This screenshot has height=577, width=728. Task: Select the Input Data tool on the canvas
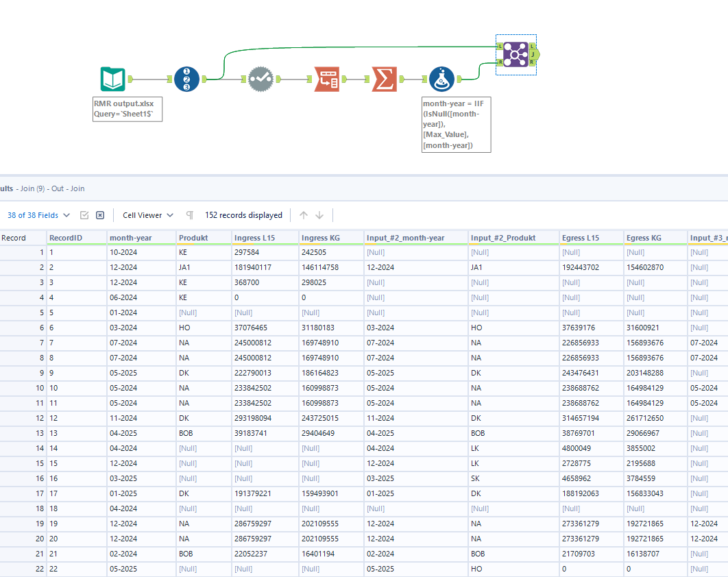112,79
